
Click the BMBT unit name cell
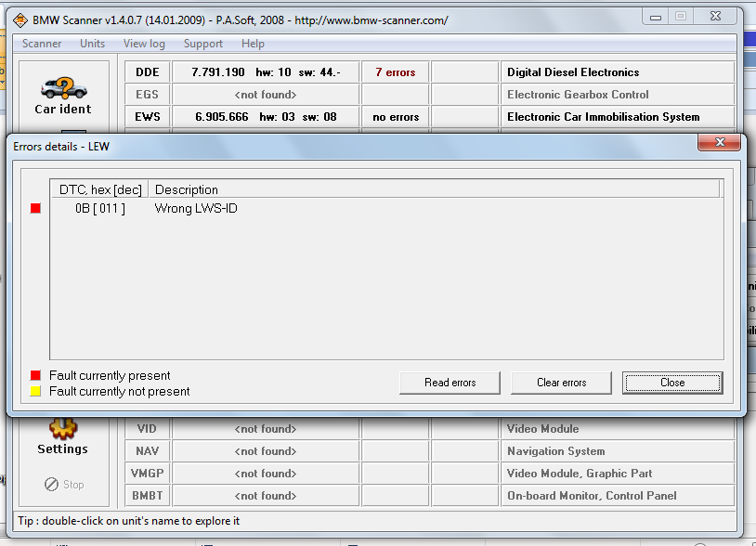pyautogui.click(x=148, y=496)
